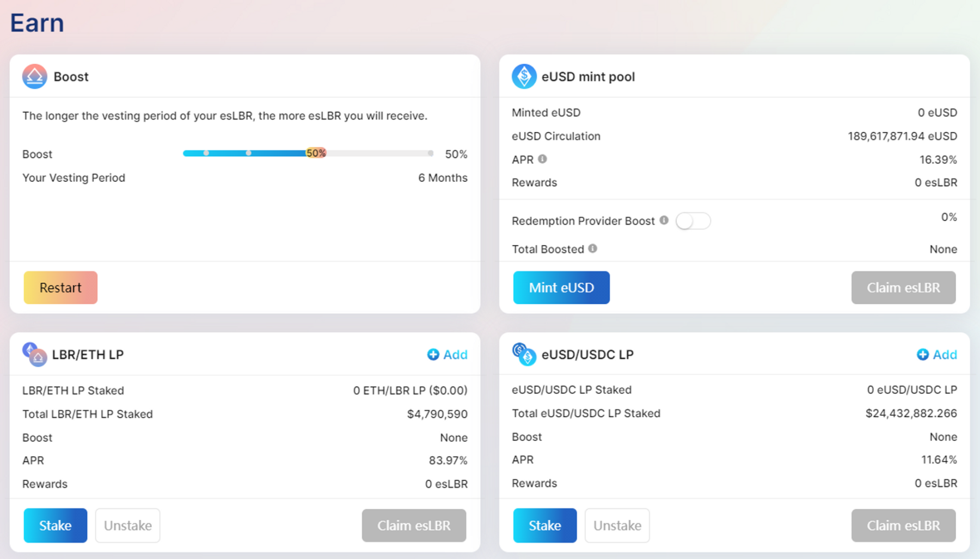Image resolution: width=980 pixels, height=559 pixels.
Task: Open the Total Boosted info icon
Action: (592, 248)
